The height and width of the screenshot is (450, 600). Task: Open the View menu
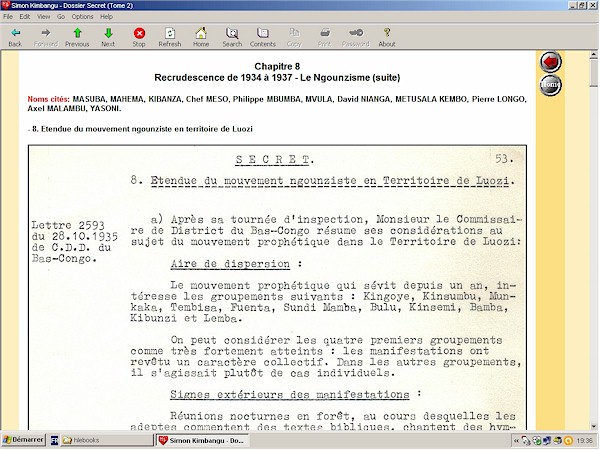pos(46,16)
